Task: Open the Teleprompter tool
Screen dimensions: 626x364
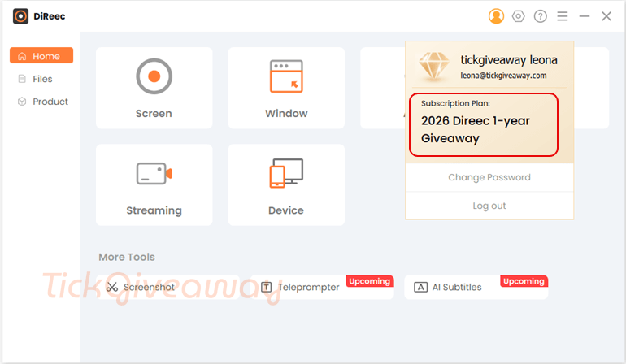Action: point(322,287)
